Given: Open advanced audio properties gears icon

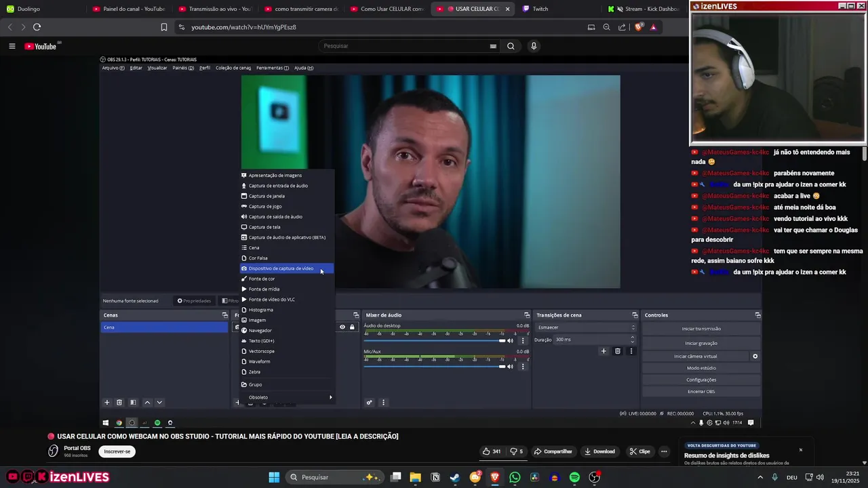Looking at the screenshot, I should (370, 403).
